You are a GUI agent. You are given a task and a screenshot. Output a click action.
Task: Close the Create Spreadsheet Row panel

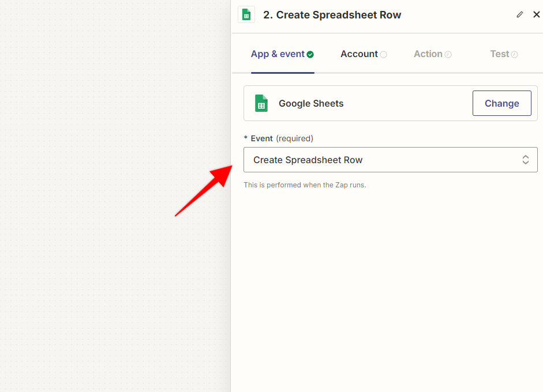coord(537,14)
